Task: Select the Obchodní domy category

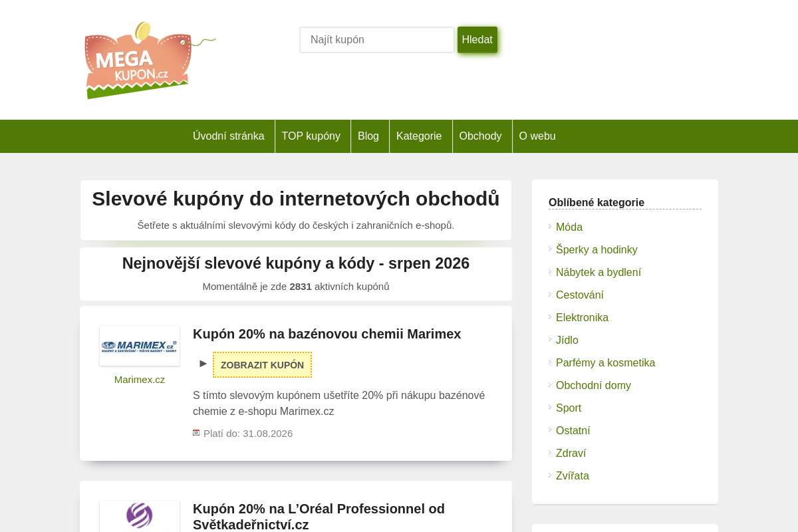Action: pos(593,386)
